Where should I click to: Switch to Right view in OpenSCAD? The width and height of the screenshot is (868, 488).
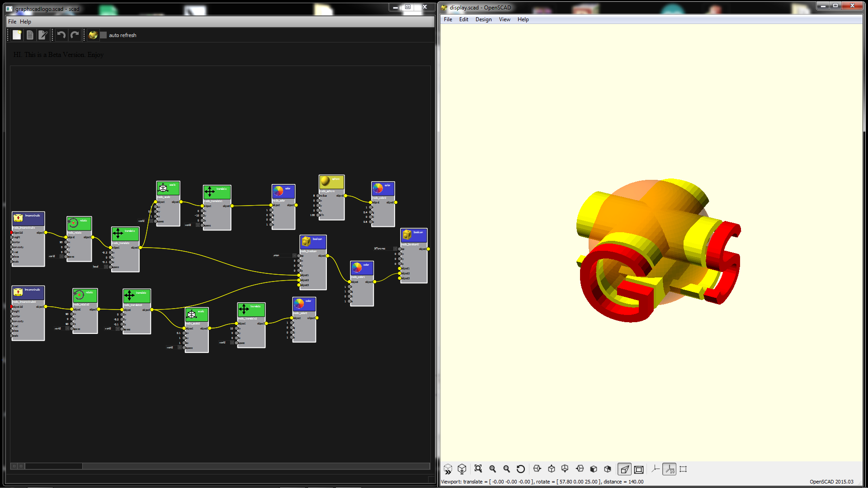(x=537, y=469)
